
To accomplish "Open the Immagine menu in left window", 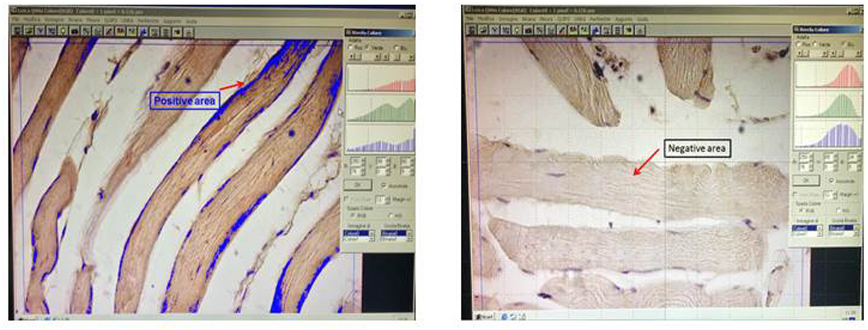I will pos(54,21).
